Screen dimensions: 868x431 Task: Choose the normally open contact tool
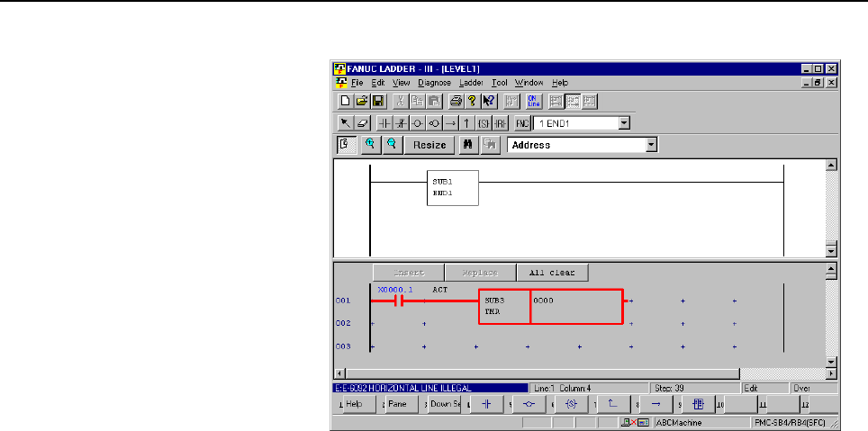click(x=384, y=123)
